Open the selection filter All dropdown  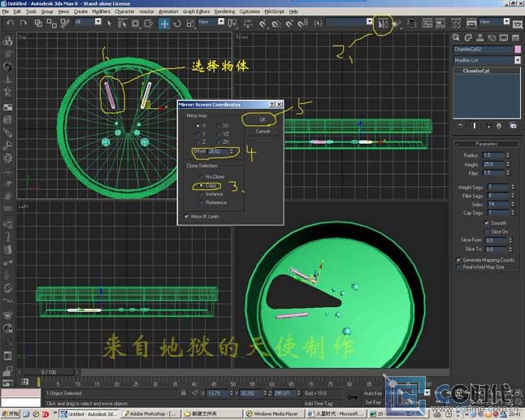click(98, 21)
